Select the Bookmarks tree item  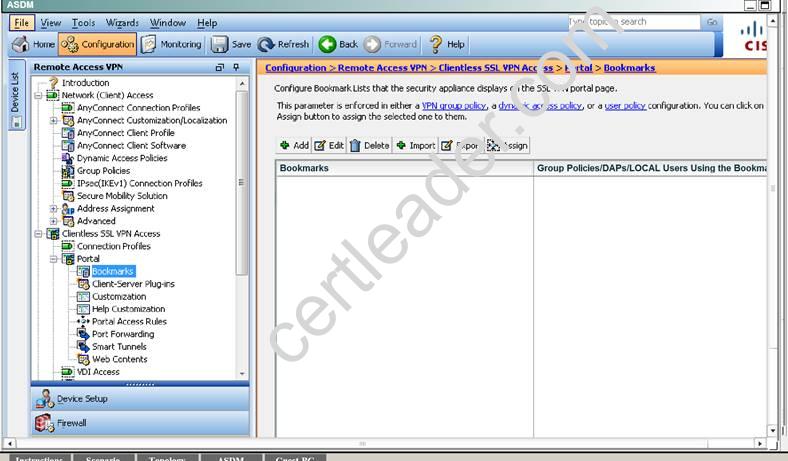coord(113,271)
